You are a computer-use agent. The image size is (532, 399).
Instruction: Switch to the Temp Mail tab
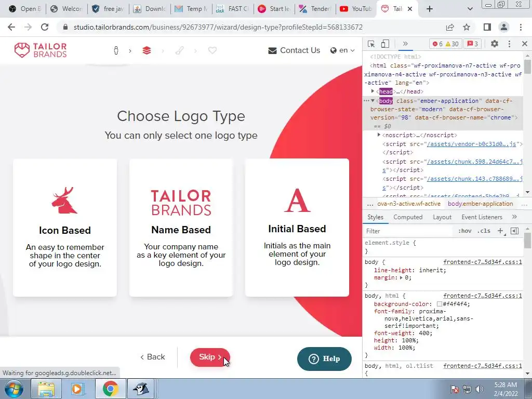pos(191,9)
